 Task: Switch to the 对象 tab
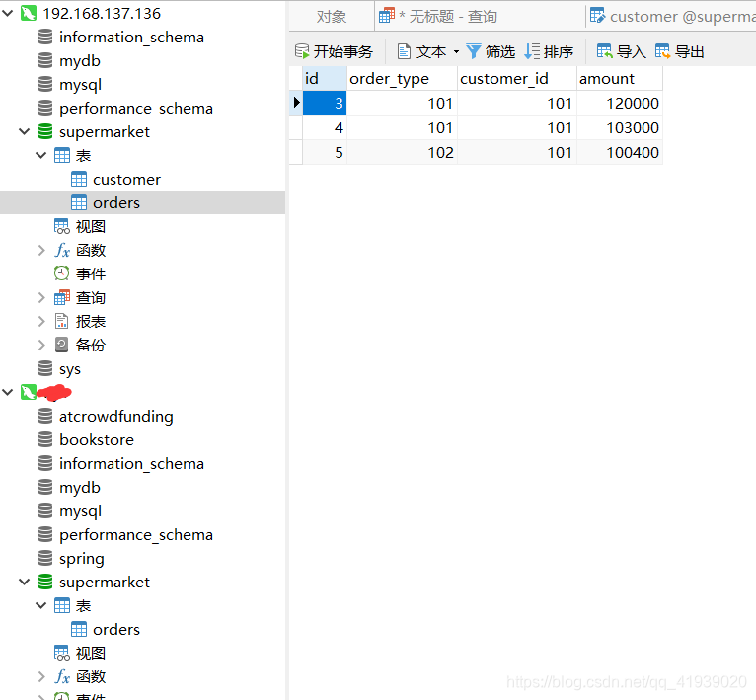332,17
